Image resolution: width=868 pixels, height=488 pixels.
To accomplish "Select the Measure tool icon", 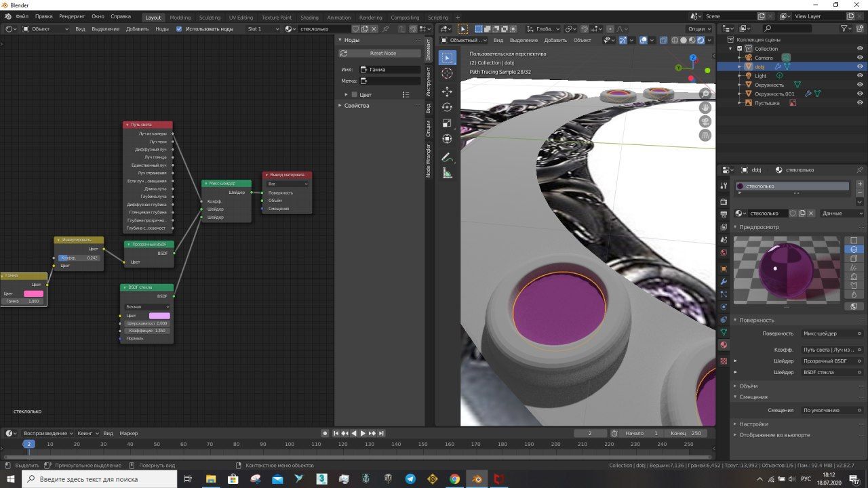I will 447,173.
